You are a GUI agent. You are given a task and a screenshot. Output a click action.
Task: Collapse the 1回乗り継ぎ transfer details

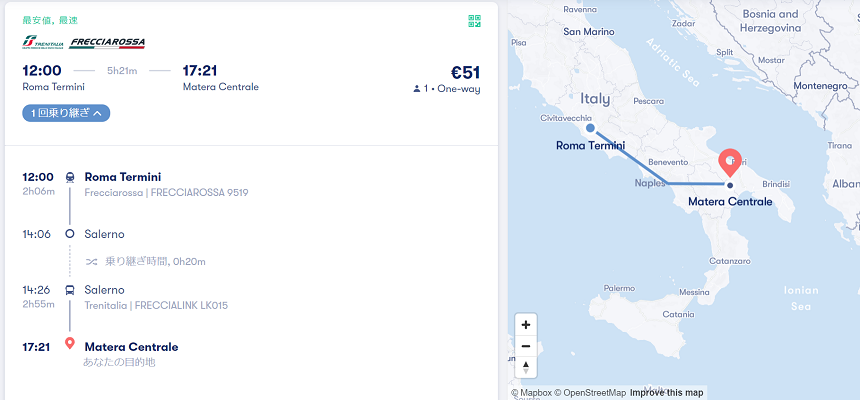(66, 114)
